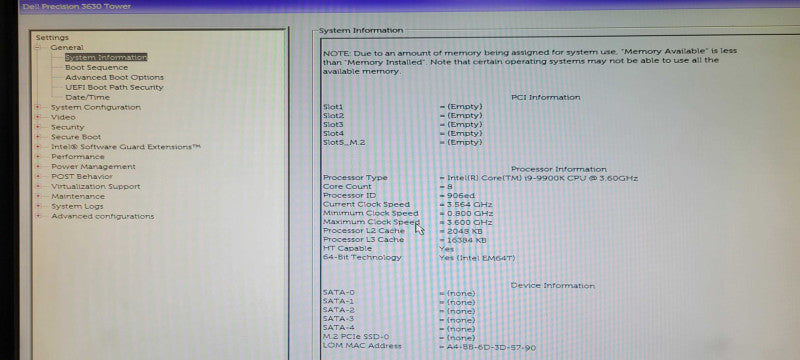
Task: Select the Security category label
Action: 67,127
